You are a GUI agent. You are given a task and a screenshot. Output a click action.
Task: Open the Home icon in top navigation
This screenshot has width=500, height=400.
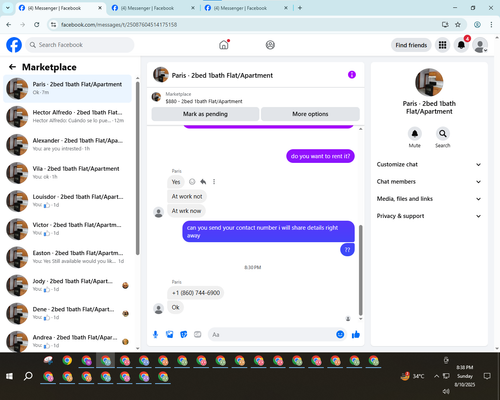(x=224, y=45)
